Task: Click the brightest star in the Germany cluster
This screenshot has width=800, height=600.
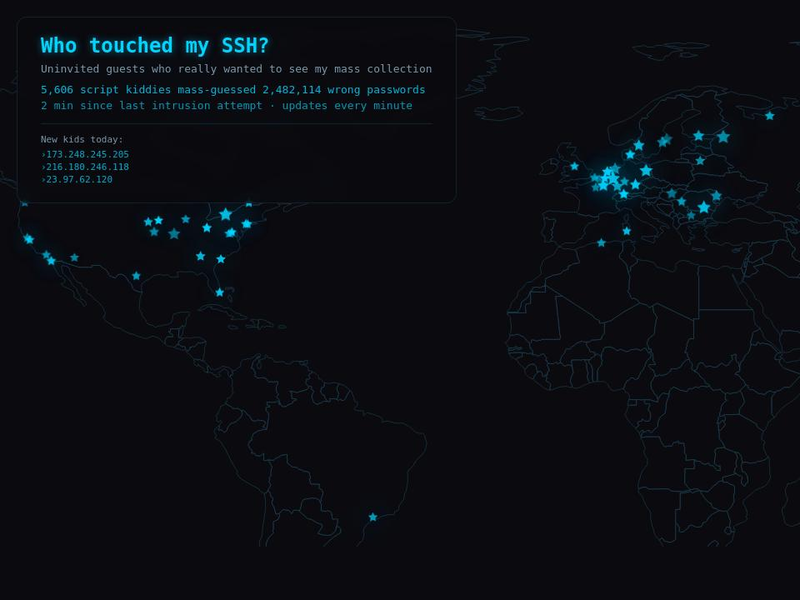Action: point(608,175)
